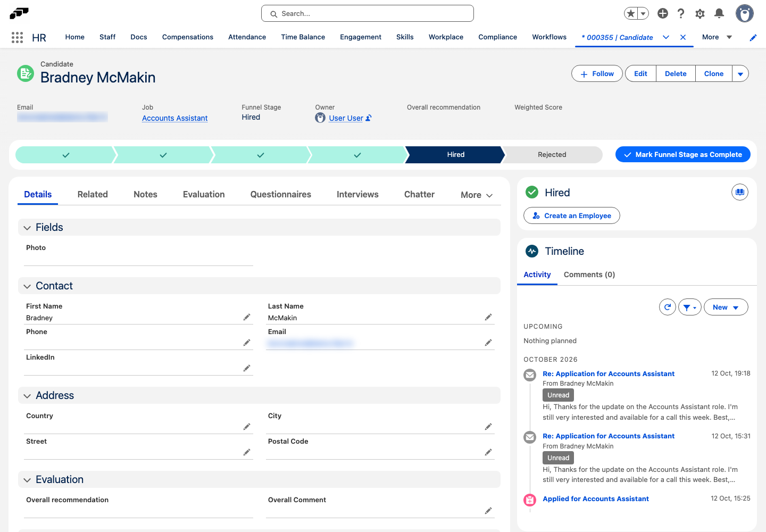Edit the Postal Code field pencil
Image resolution: width=766 pixels, height=532 pixels.
click(x=488, y=452)
